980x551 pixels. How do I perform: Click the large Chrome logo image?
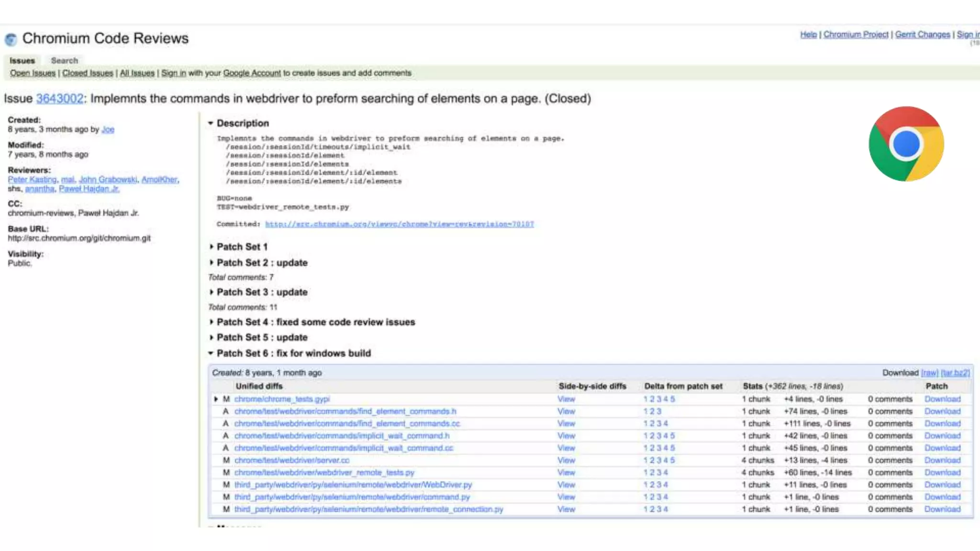[906, 143]
